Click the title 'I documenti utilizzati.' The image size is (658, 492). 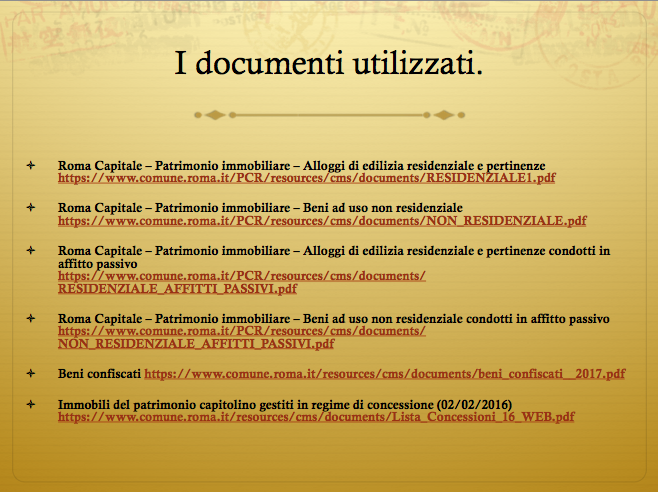point(329,63)
